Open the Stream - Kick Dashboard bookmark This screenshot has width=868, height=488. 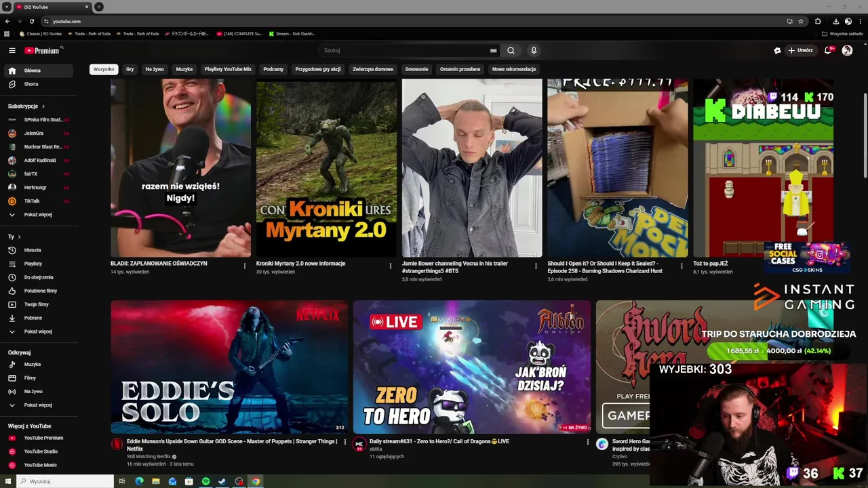click(x=292, y=33)
